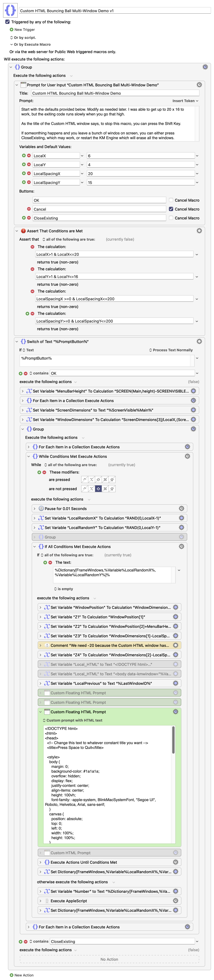Viewport: 214px width, 980px height.
Task: Open gear menu for the yellow Comment action
Action: pos(176,645)
